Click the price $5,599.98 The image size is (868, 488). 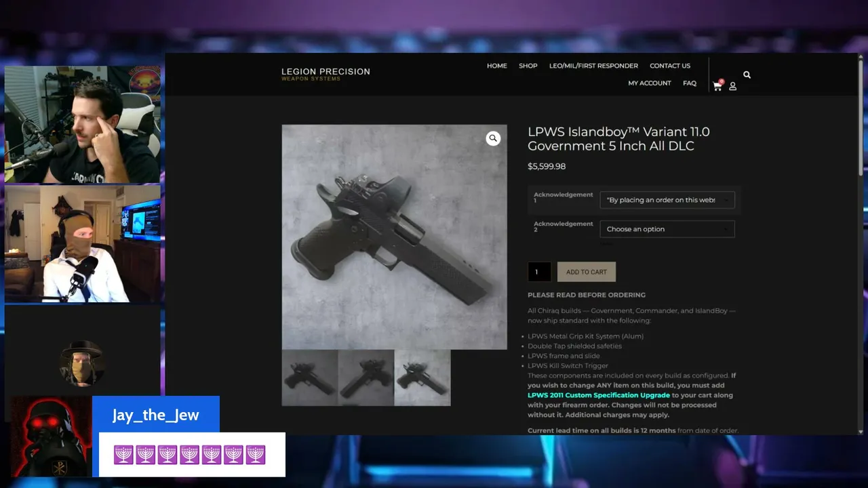click(x=547, y=166)
